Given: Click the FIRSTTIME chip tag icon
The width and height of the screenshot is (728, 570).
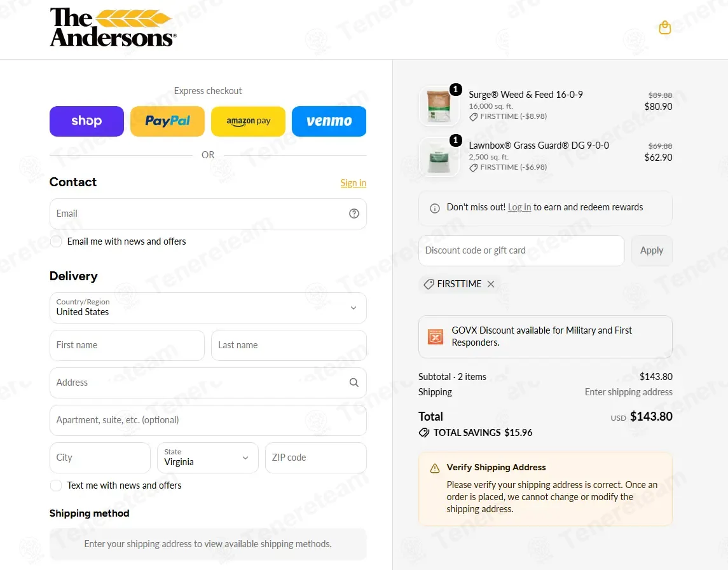Looking at the screenshot, I should (429, 284).
